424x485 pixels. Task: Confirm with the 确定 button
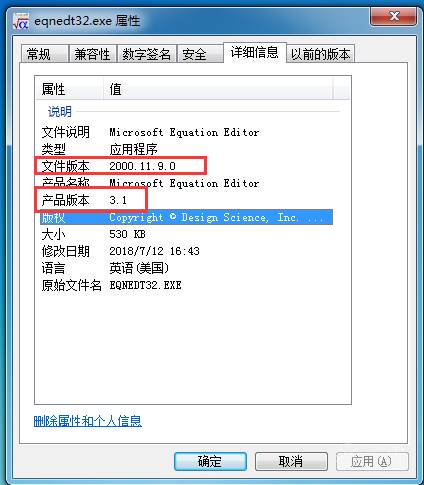click(x=210, y=461)
